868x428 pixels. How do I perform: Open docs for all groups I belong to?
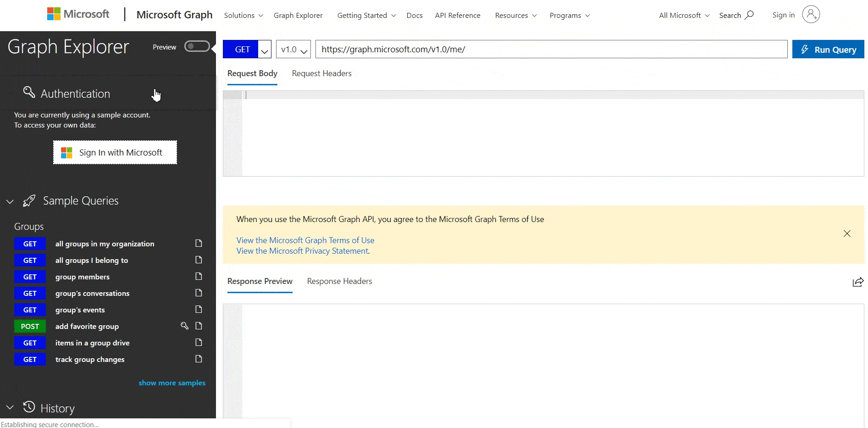[199, 260]
